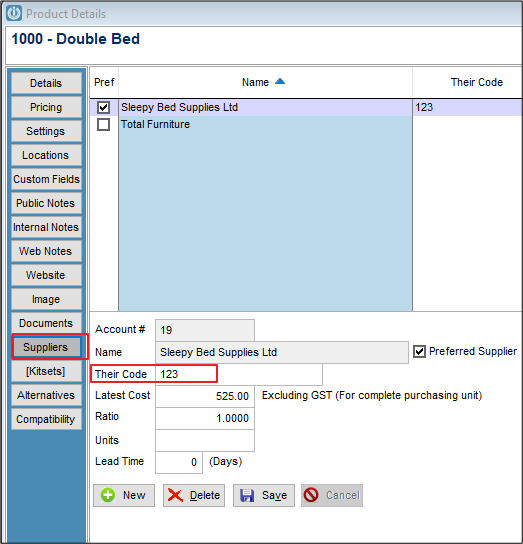Select the Total Furniture supplier row

pyautogui.click(x=265, y=124)
